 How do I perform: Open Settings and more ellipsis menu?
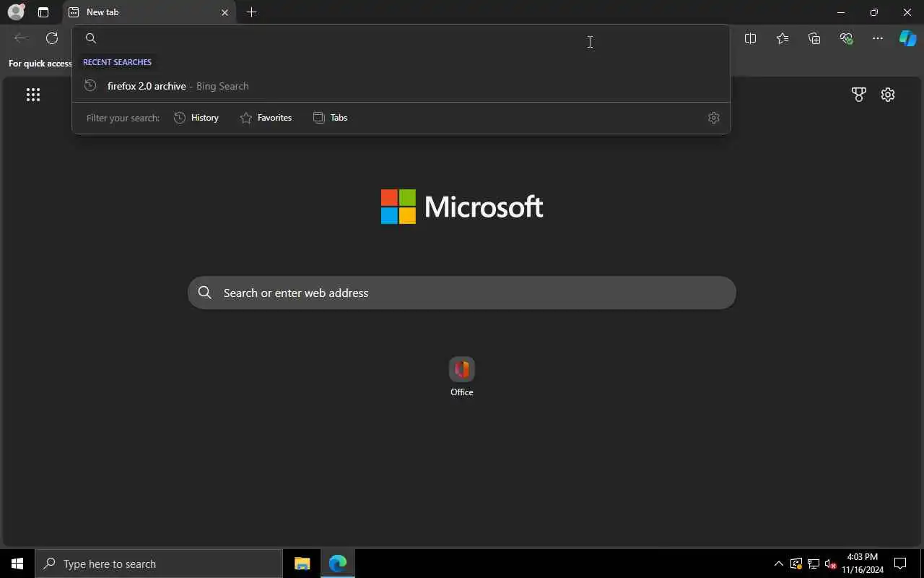pyautogui.click(x=878, y=38)
